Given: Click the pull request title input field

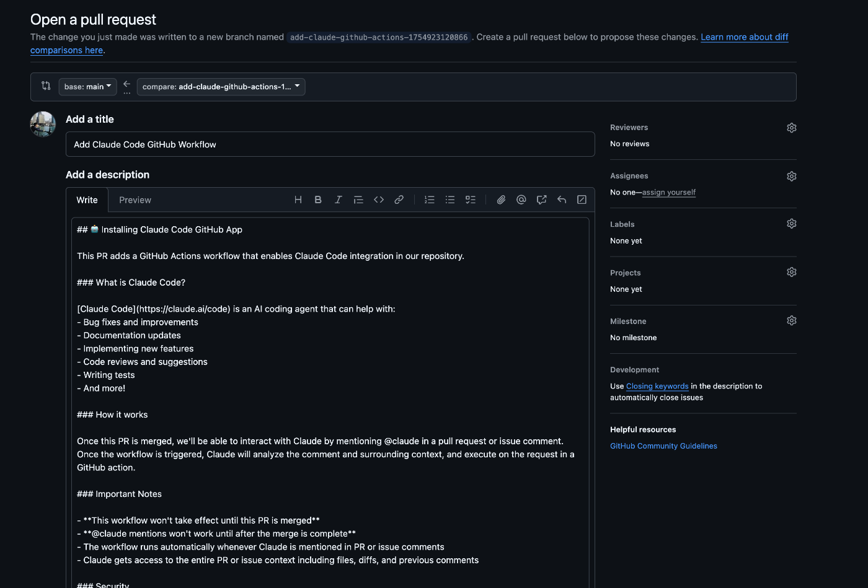Looking at the screenshot, I should click(330, 144).
